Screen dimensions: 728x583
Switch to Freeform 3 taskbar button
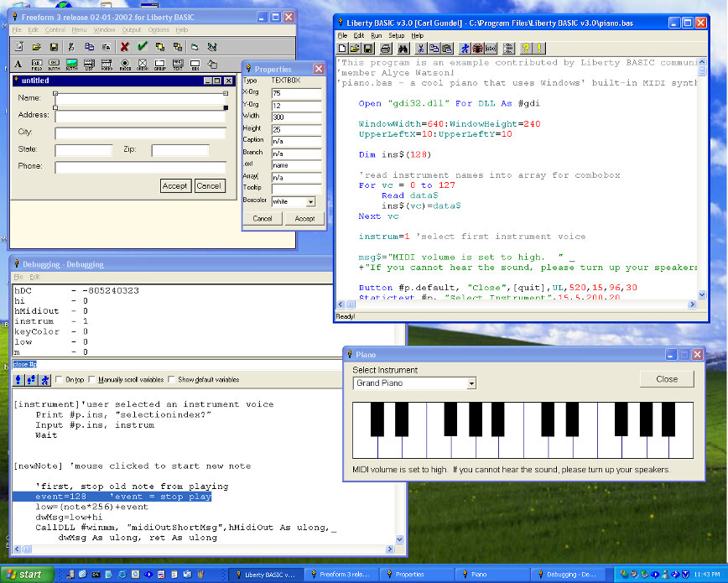point(343,575)
